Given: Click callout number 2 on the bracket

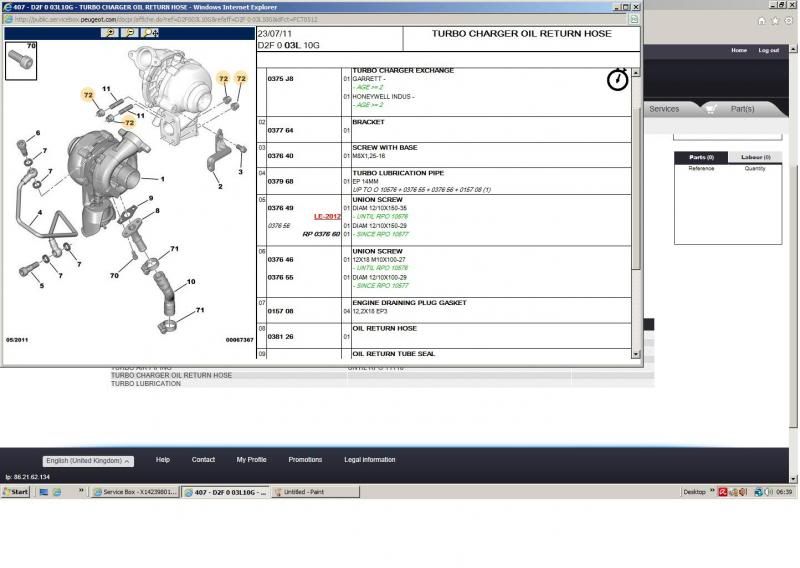Looking at the screenshot, I should click(x=220, y=187).
